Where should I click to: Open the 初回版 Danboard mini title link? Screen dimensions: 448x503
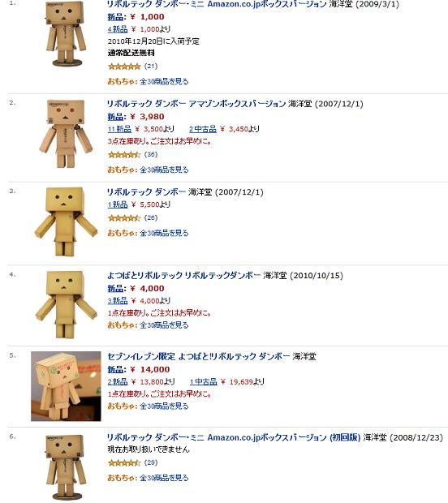point(234,437)
